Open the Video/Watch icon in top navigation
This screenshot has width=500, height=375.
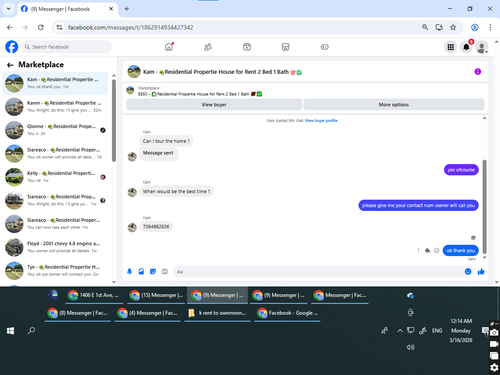(x=247, y=47)
